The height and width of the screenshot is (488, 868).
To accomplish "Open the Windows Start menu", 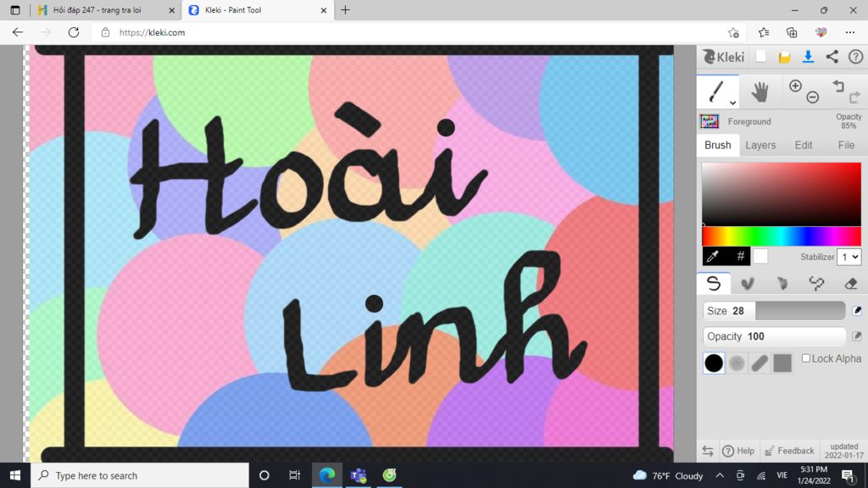I will click(x=15, y=475).
